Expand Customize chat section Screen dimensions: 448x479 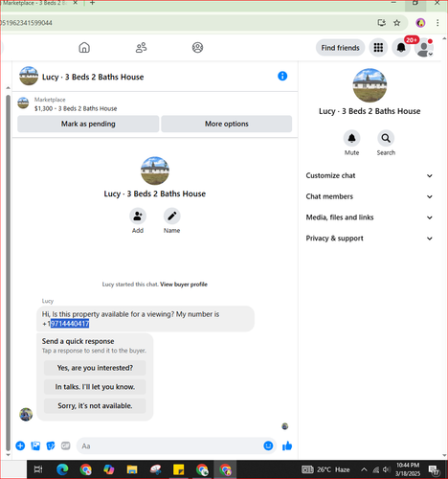(370, 175)
